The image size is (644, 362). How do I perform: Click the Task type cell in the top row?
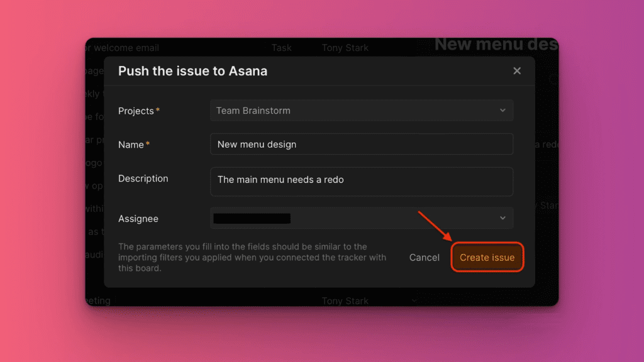pos(282,48)
